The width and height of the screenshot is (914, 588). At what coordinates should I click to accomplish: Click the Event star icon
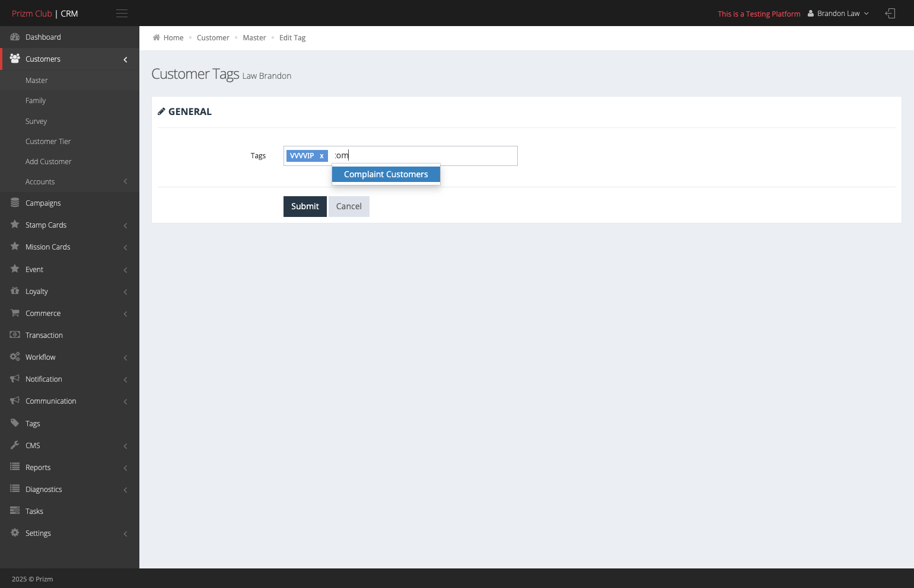[x=15, y=269]
